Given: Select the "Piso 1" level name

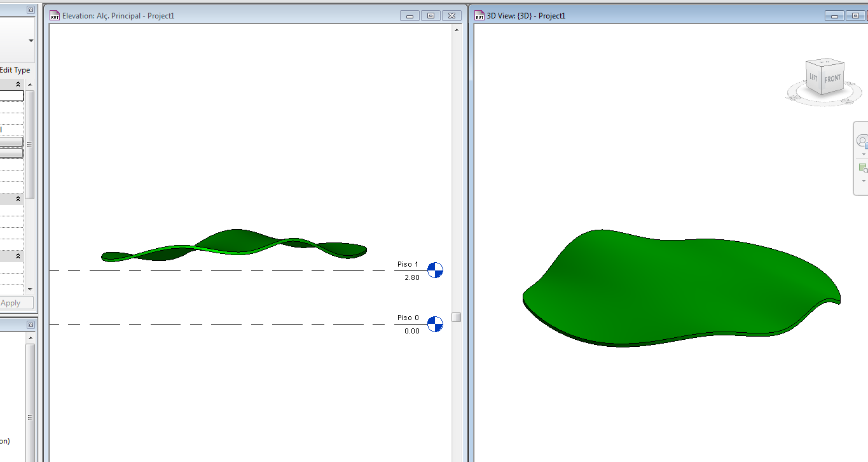Looking at the screenshot, I should (x=408, y=264).
